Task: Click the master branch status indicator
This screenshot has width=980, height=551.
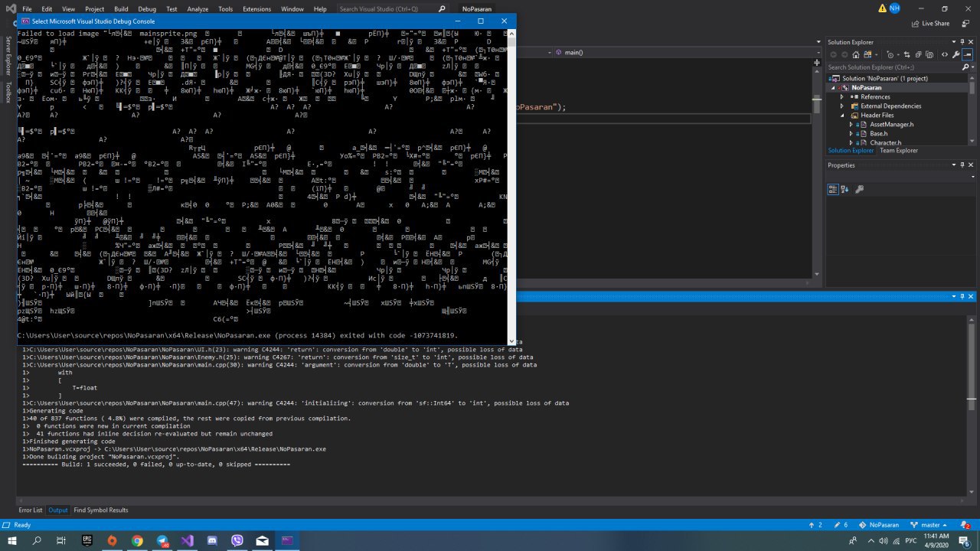Action: [x=929, y=525]
